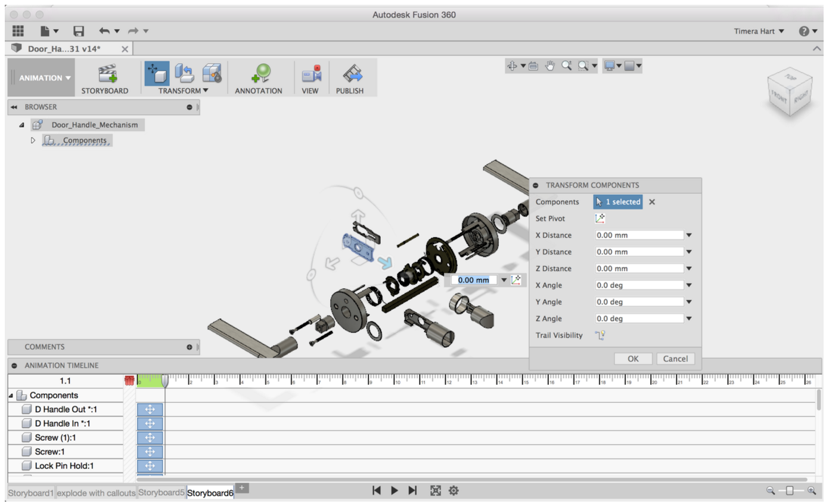
Task: Click the timeline zoom slider handle
Action: 790,490
